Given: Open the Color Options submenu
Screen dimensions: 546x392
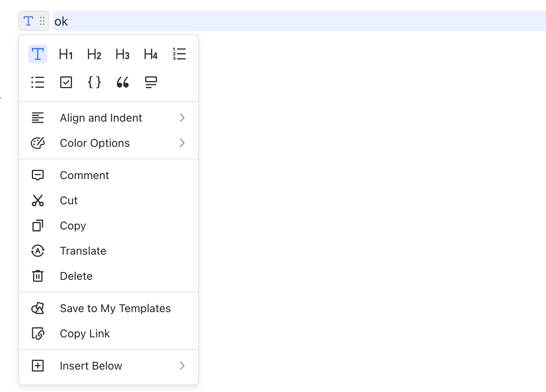Looking at the screenshot, I should click(94, 143).
